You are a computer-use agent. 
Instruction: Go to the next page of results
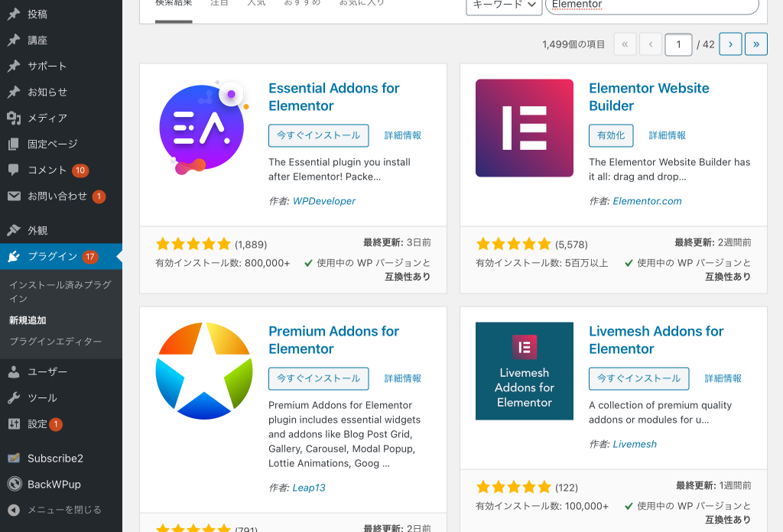[730, 44]
